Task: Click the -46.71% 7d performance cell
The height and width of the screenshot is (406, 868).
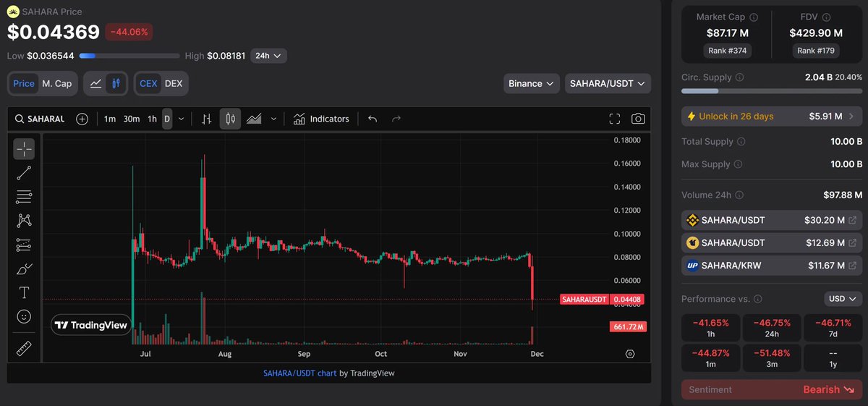Action: [833, 328]
